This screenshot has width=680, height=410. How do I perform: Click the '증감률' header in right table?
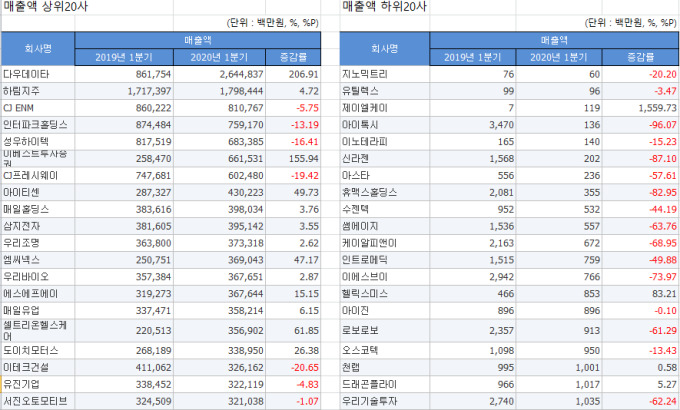(x=641, y=57)
